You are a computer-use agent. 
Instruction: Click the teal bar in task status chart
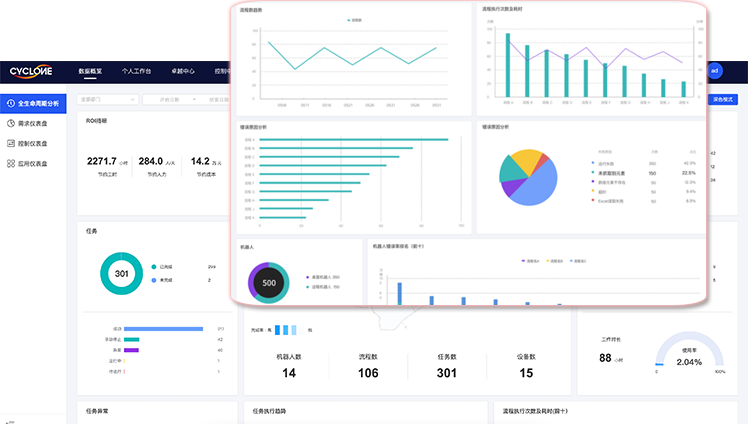(132, 340)
